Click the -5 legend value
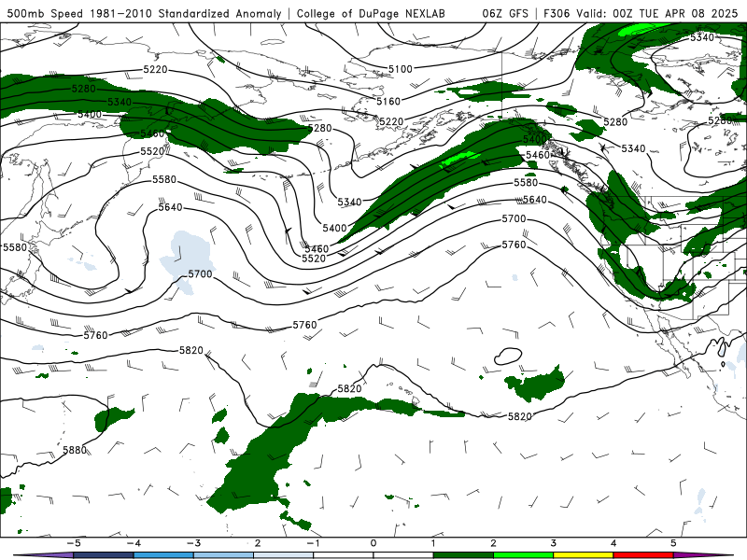Screen dimensions: 747x560 74,543
